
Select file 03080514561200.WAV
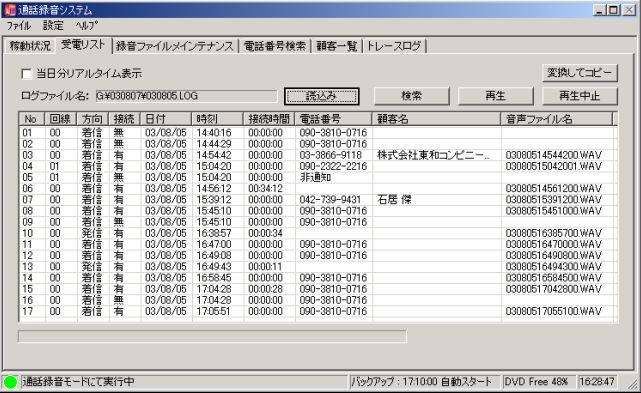point(554,189)
